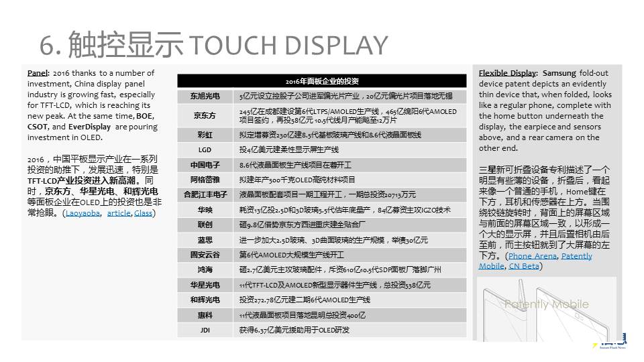Select the slide title '6. 触控显示 TOUCH DISPLAY'

[213, 44]
